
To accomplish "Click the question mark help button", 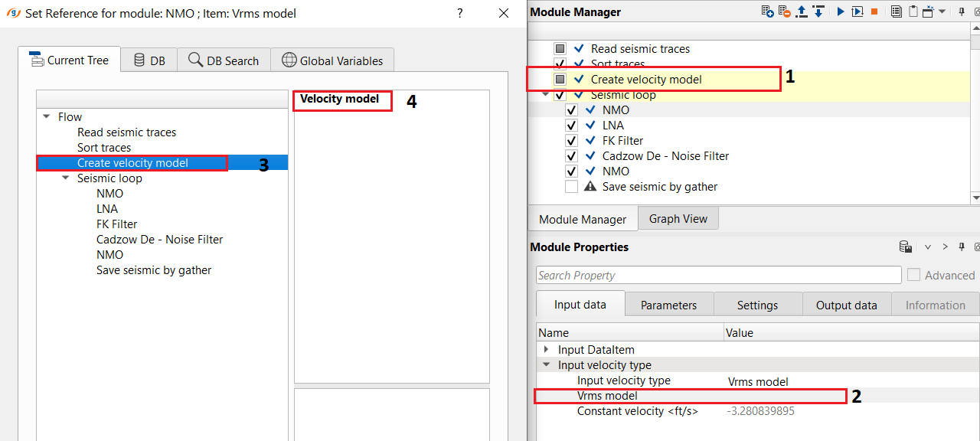I will pos(459,13).
